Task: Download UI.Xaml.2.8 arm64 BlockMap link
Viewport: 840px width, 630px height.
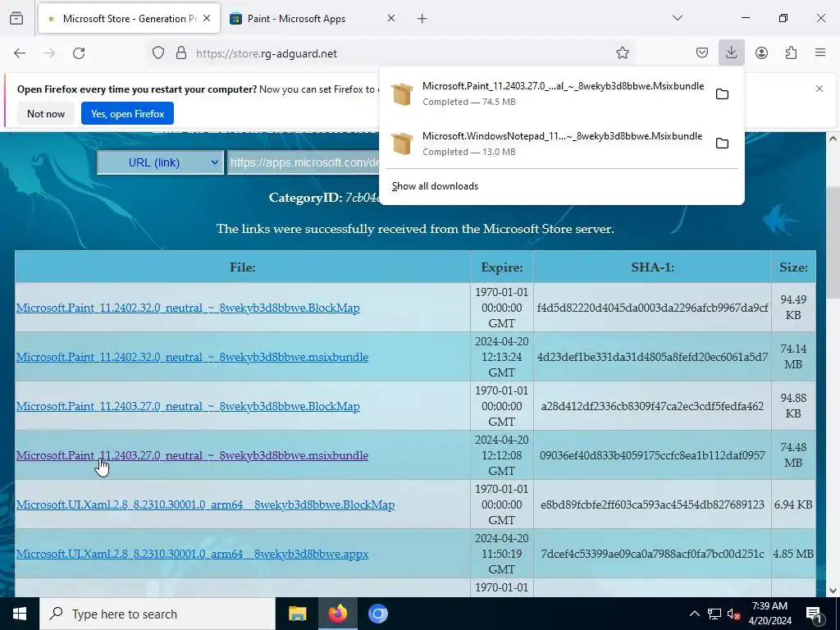Action: [x=205, y=504]
